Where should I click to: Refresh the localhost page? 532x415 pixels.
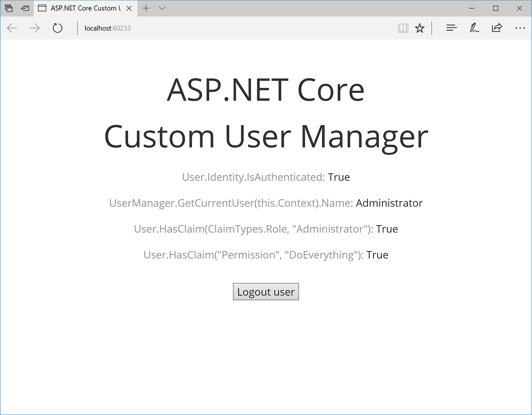57,28
